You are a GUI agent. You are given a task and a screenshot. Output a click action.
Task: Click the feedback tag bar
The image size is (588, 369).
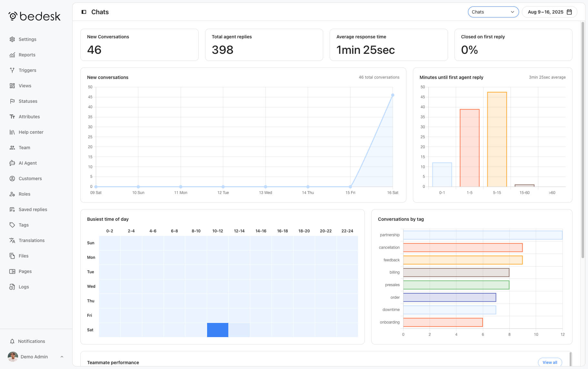463,260
